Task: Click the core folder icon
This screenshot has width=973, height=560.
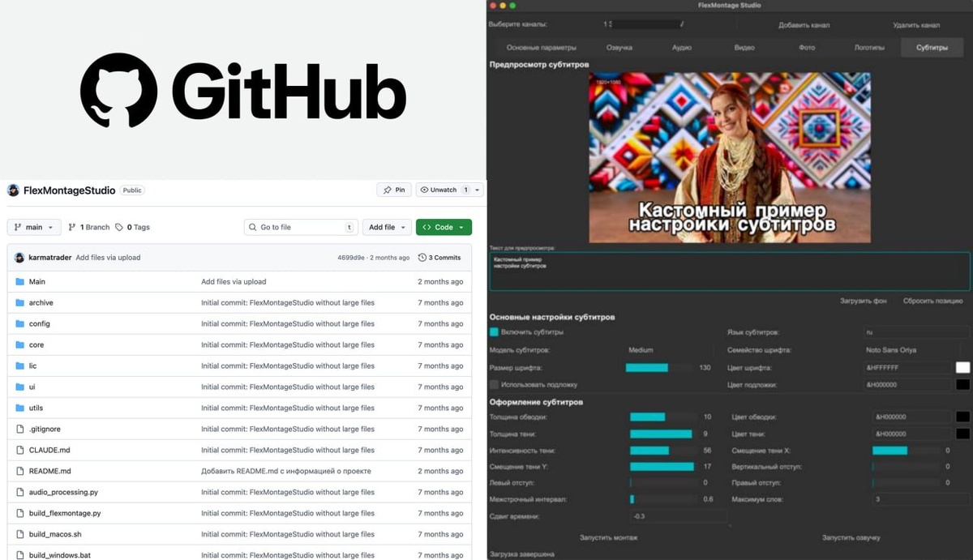Action: 21,344
